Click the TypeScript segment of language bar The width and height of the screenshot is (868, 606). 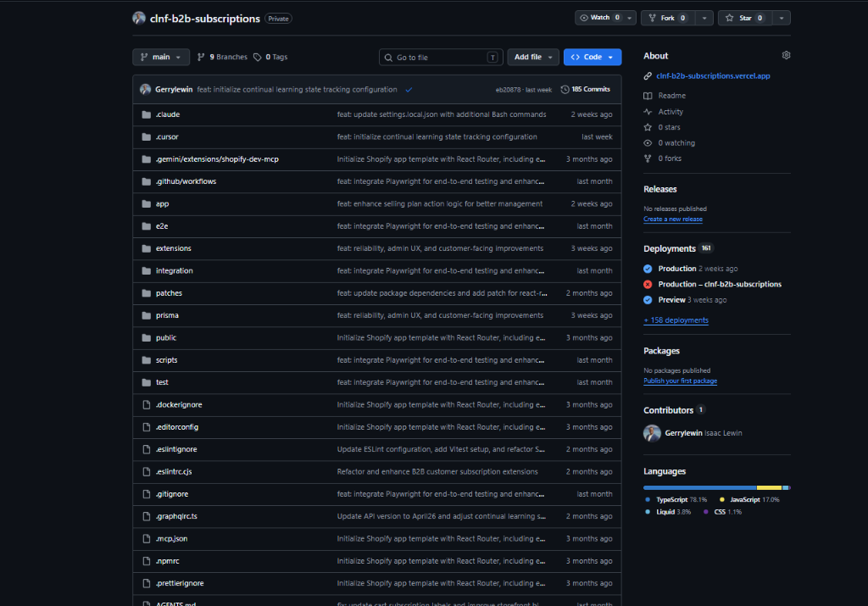[699, 487]
